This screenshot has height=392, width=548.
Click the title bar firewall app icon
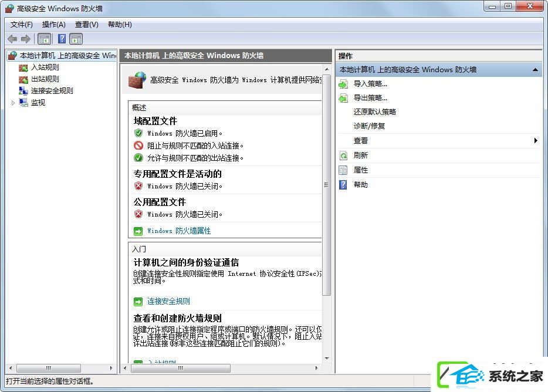point(10,8)
